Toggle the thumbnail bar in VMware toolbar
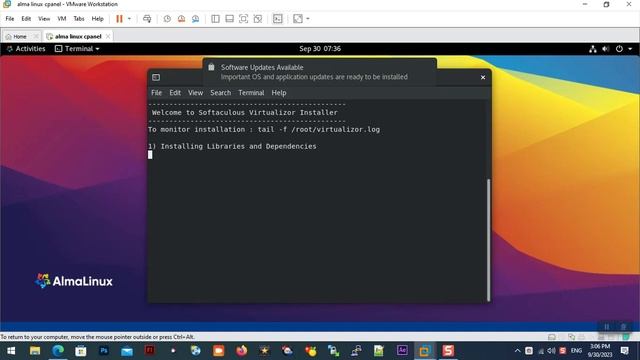This screenshot has width=640, height=360. [x=229, y=19]
